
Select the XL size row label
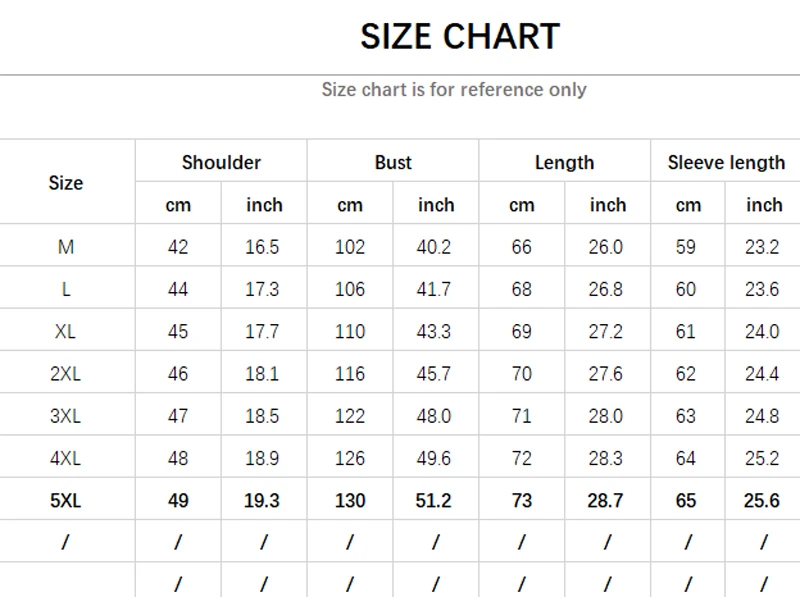(x=66, y=331)
